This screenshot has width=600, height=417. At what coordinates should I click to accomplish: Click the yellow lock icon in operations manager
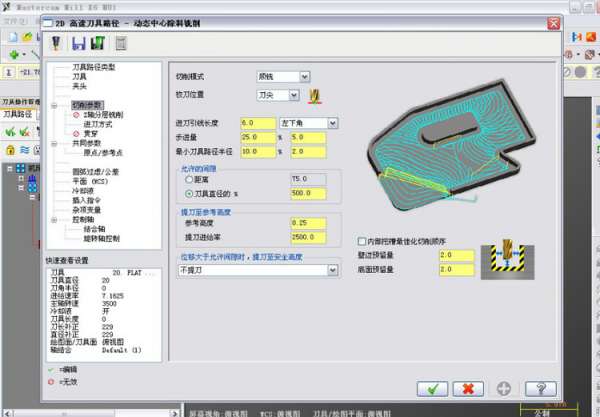coord(10,150)
